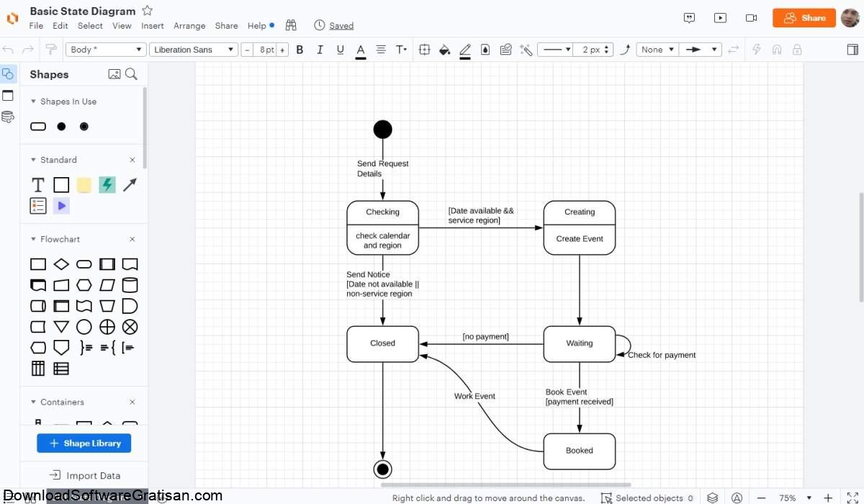Open the Body text style dropdown

pyautogui.click(x=106, y=50)
